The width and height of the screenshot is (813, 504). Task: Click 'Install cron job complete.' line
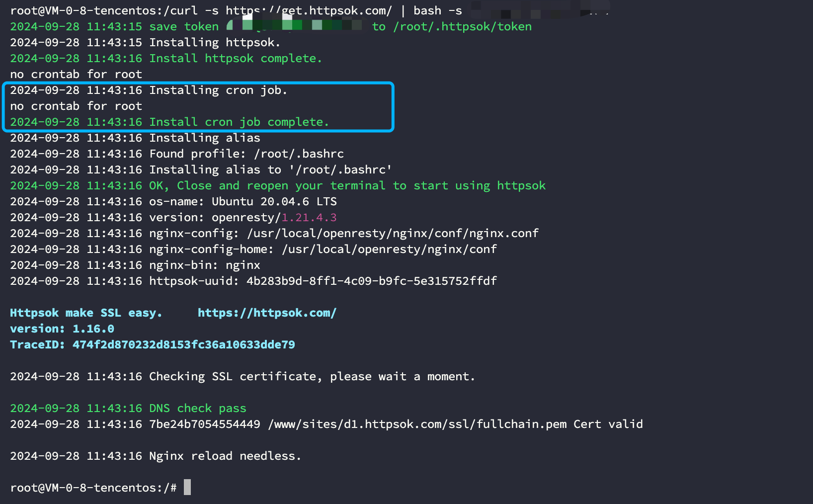click(x=169, y=122)
